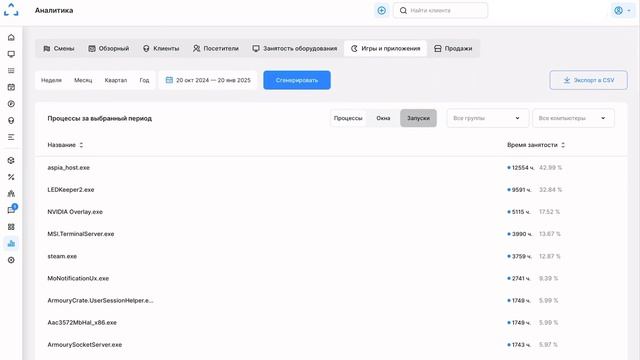Select the Год period

pyautogui.click(x=144, y=80)
